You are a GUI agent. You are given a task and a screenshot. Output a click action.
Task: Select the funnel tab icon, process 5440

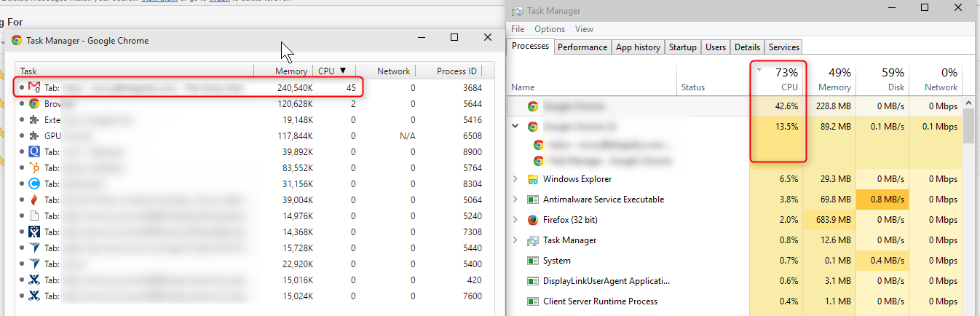pos(34,248)
